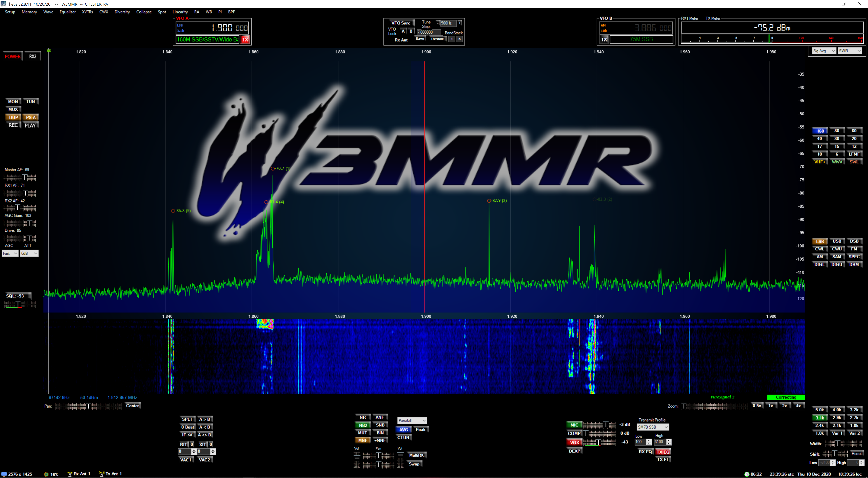The width and height of the screenshot is (868, 478).
Task: Click the red TX indicator on VFO A
Action: coord(245,39)
